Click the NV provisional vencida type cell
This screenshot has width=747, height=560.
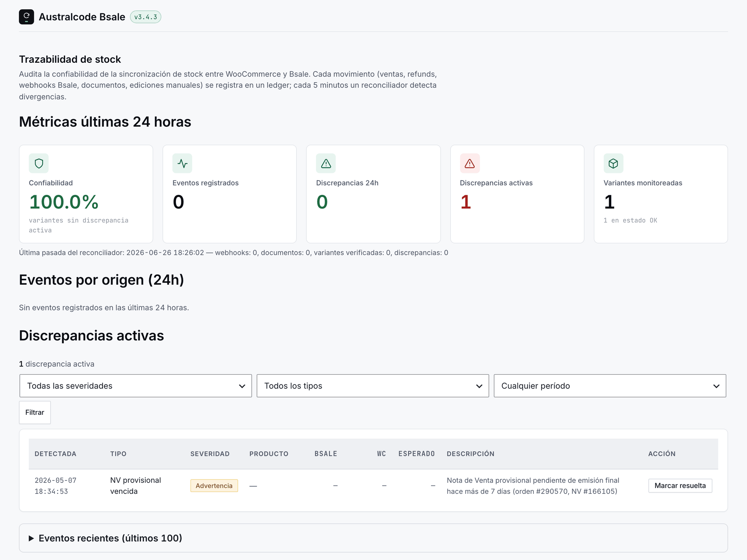135,486
